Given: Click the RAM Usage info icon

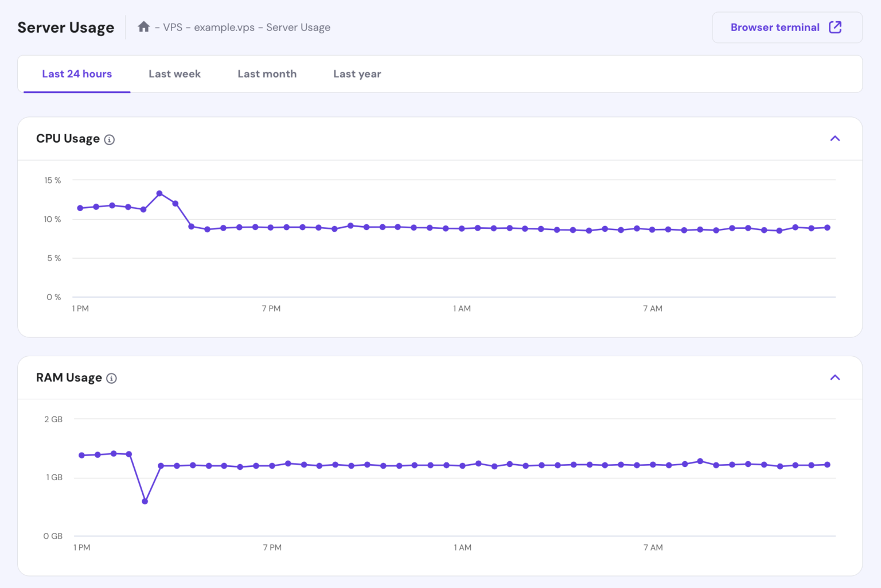Looking at the screenshot, I should click(111, 377).
